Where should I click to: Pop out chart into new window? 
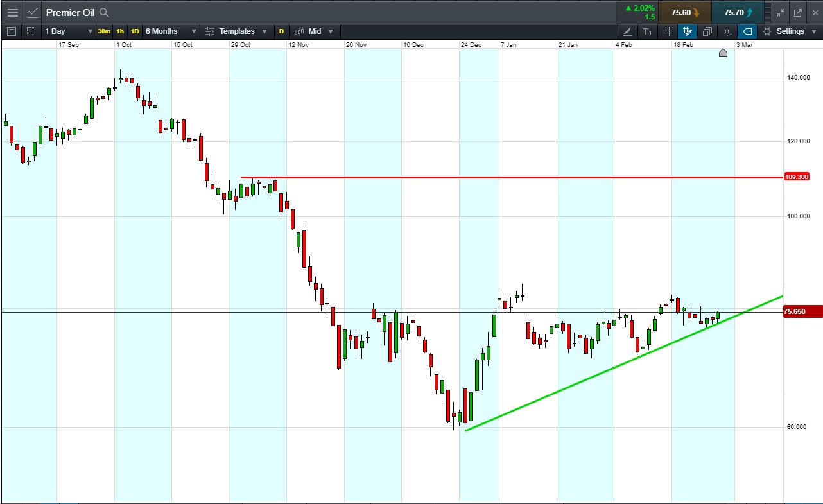point(798,12)
